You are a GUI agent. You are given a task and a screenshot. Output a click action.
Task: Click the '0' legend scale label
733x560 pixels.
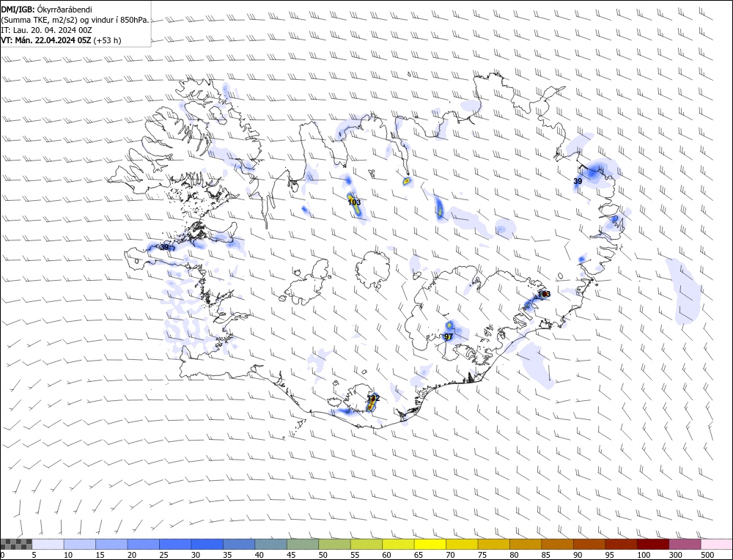click(2, 555)
